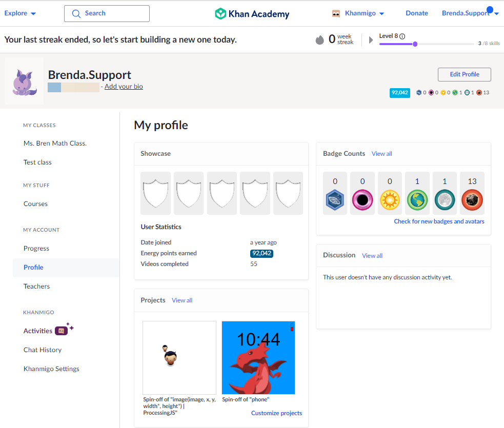Viewport: 504px width, 428px height.
Task: Click the second empty showcase shield
Action: (189, 193)
